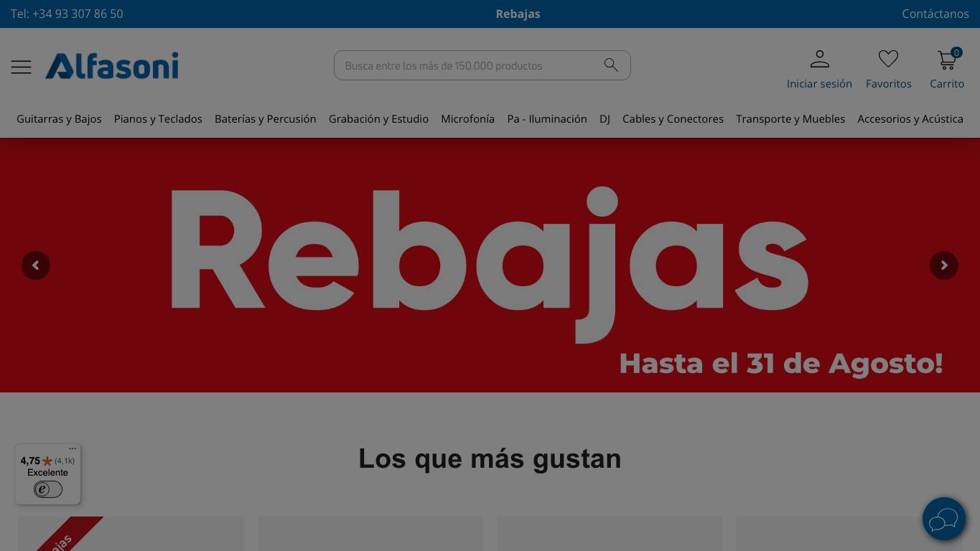
Task: Click the Carrito label
Action: tap(947, 84)
